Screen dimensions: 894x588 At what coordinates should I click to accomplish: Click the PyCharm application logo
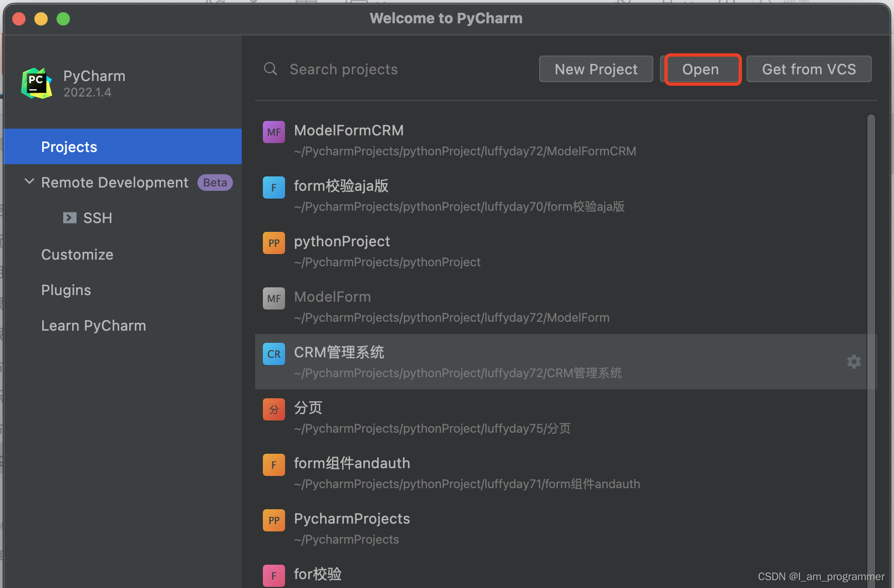[x=35, y=83]
